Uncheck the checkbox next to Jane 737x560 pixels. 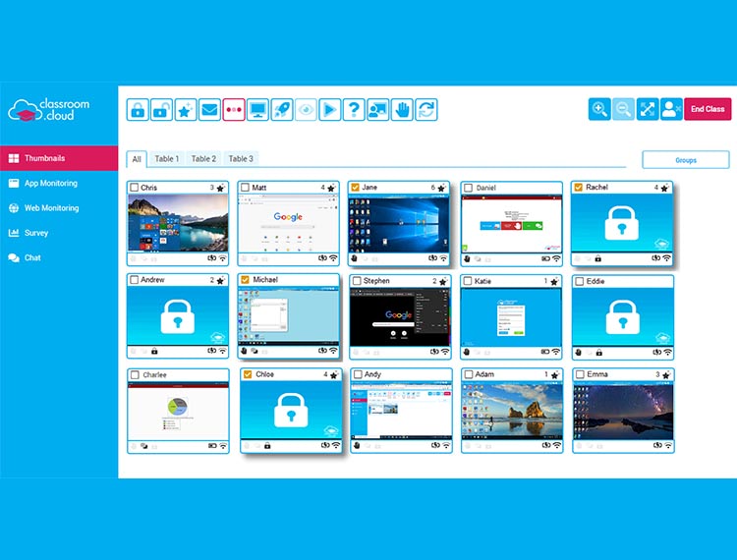356,188
